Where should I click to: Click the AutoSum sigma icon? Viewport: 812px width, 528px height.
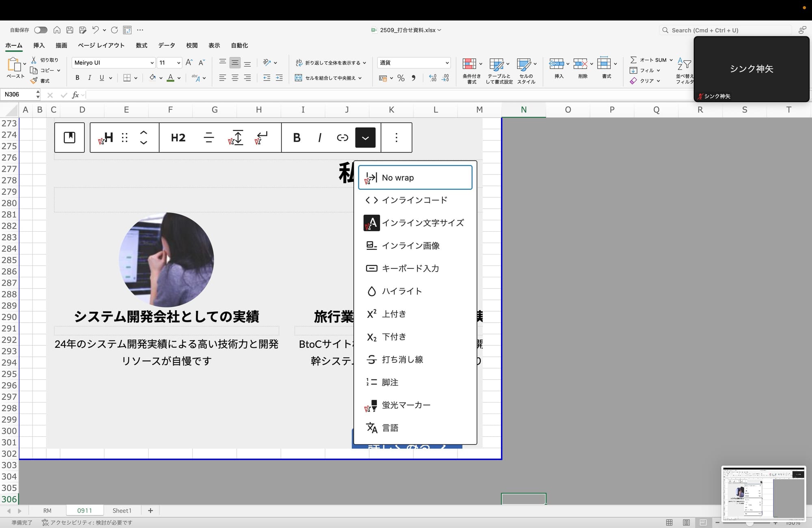[633, 60]
